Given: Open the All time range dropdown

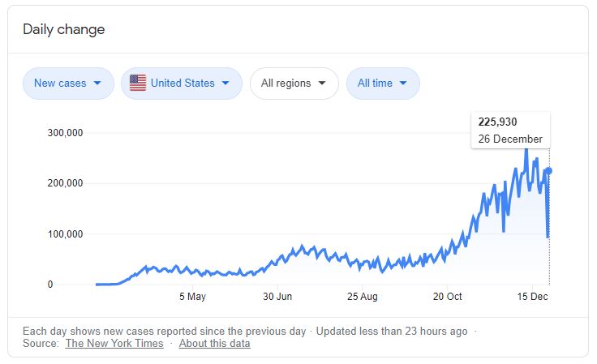Looking at the screenshot, I should coord(383,84).
